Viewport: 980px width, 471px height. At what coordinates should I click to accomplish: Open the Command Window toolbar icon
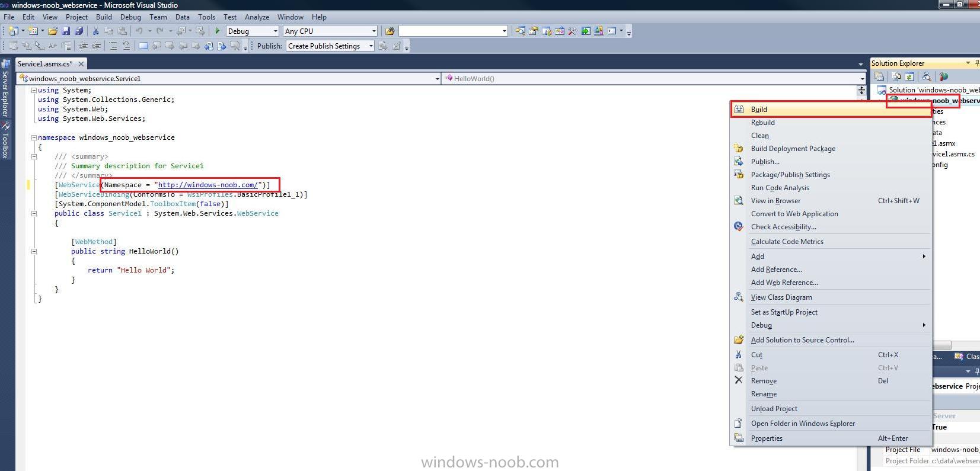[x=612, y=31]
